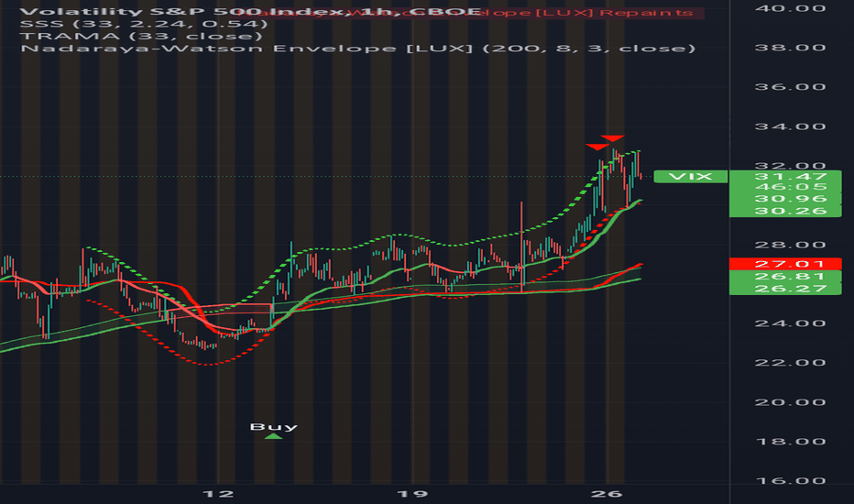Click the 22.00 price axis tick
Screen dimensions: 854x504
pyautogui.click(x=790, y=363)
